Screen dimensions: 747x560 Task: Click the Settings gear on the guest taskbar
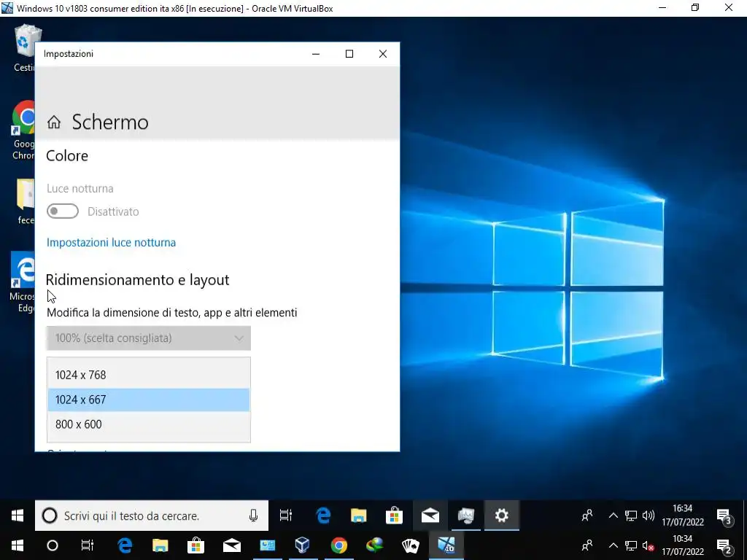click(x=502, y=516)
